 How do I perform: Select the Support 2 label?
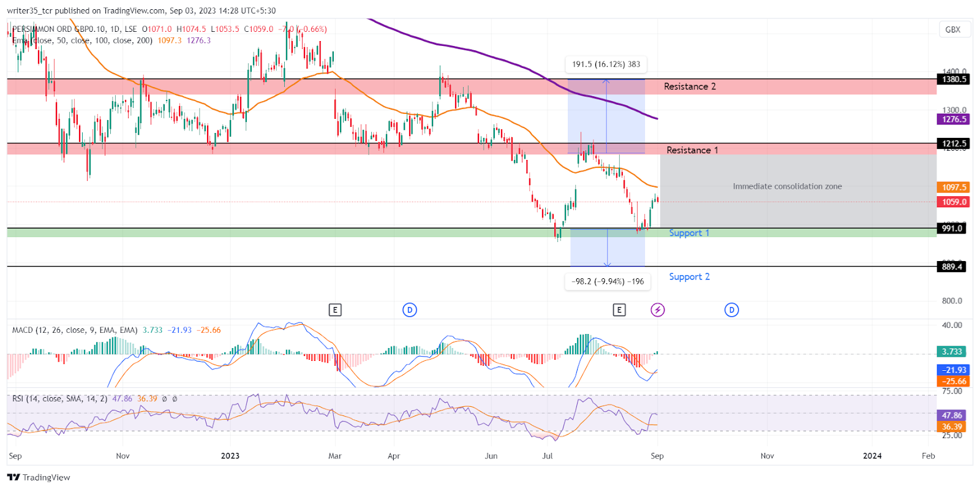pyautogui.click(x=689, y=276)
